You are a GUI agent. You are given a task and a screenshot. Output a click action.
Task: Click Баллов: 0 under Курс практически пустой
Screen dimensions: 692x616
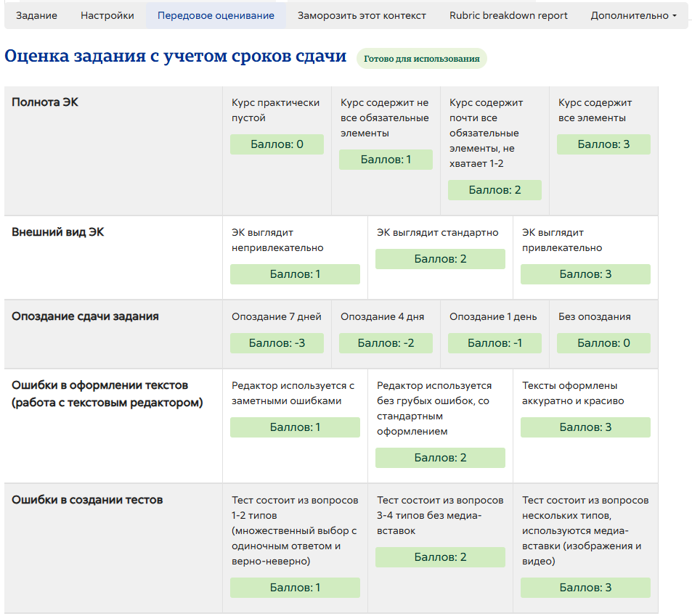277,144
